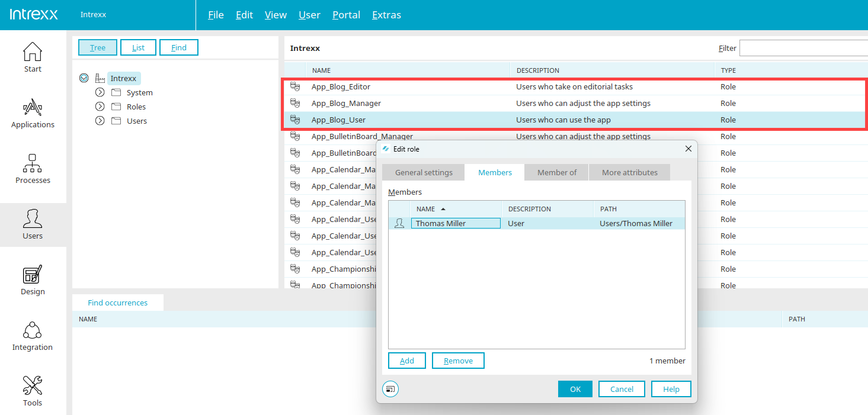Switch to Members tab
The height and width of the screenshot is (415, 868).
click(x=495, y=172)
